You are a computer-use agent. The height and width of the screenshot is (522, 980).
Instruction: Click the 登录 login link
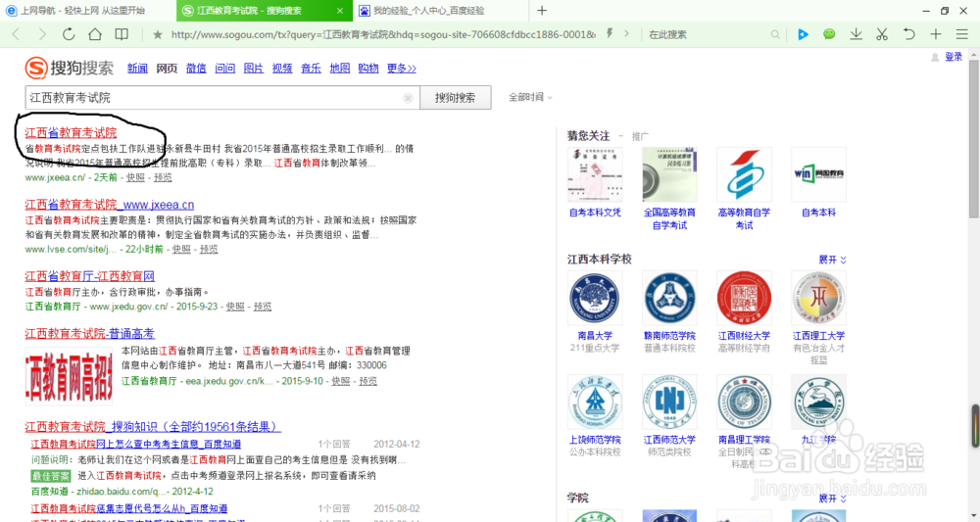click(954, 57)
